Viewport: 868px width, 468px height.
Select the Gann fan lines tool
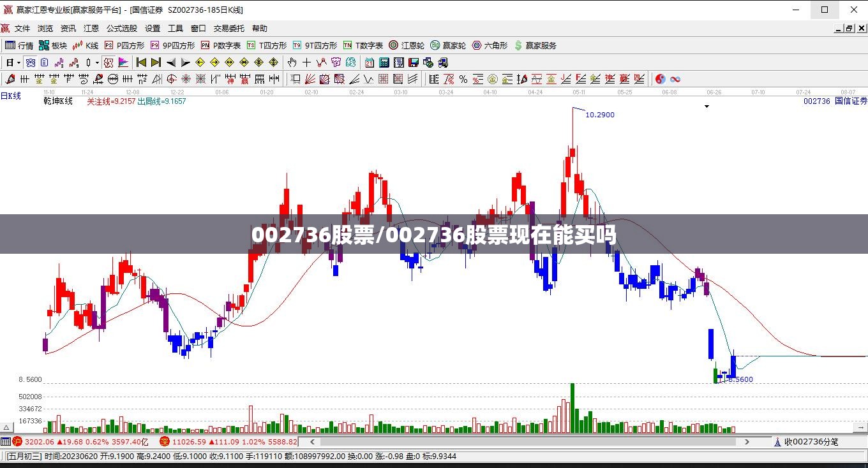[310, 79]
